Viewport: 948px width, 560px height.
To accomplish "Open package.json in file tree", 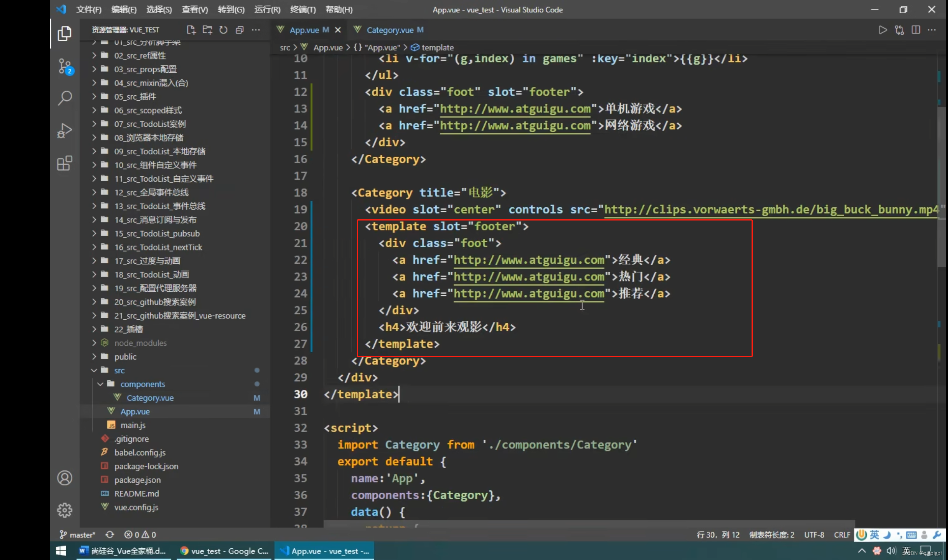I will (x=175, y=480).
